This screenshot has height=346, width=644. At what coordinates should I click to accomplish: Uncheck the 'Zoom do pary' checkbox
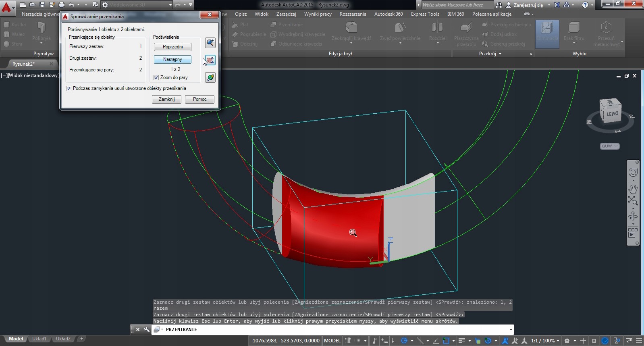click(156, 77)
